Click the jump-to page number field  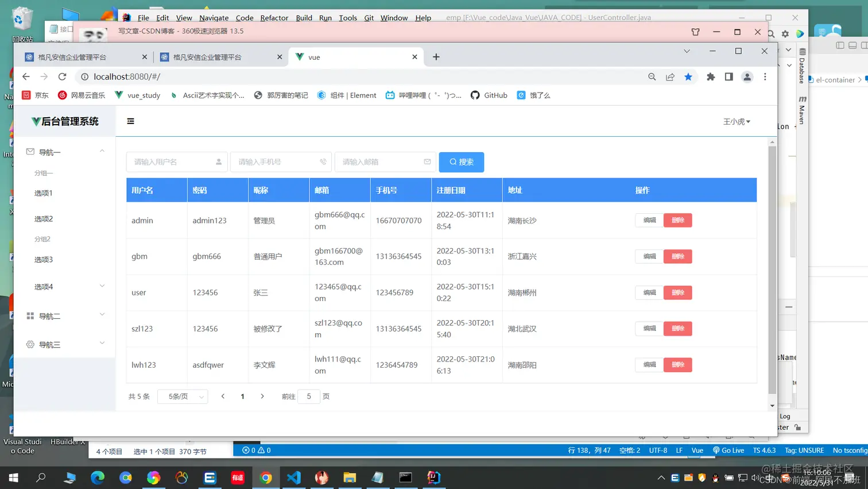click(309, 396)
